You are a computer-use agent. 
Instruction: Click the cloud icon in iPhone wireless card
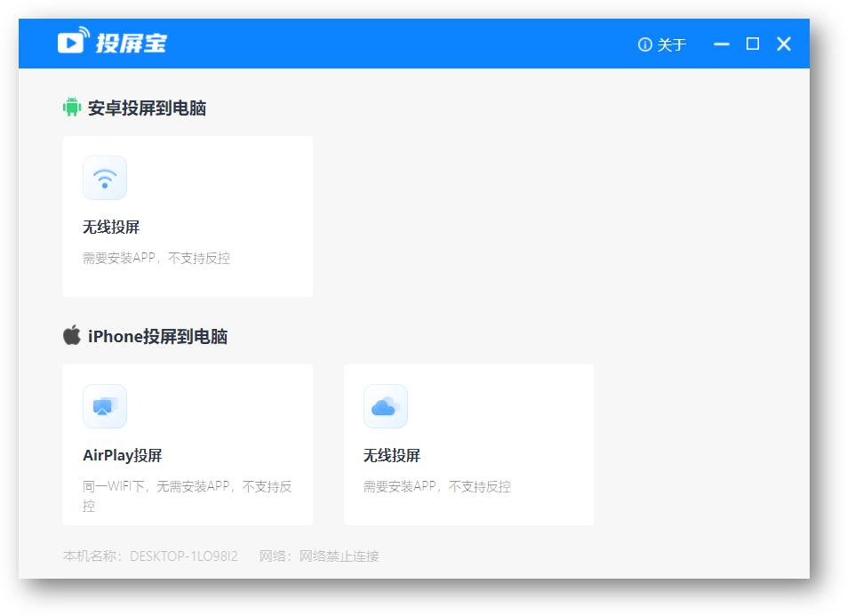click(385, 406)
